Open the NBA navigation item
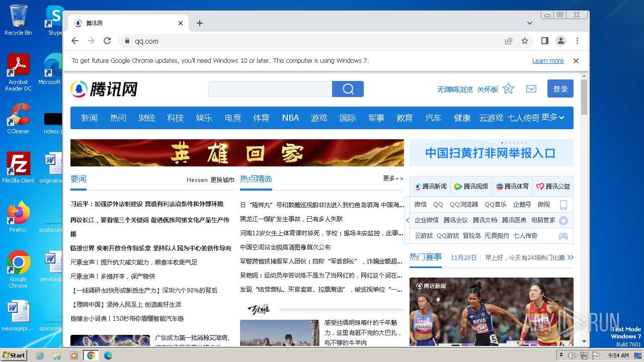Image resolution: width=644 pixels, height=362 pixels. point(290,118)
